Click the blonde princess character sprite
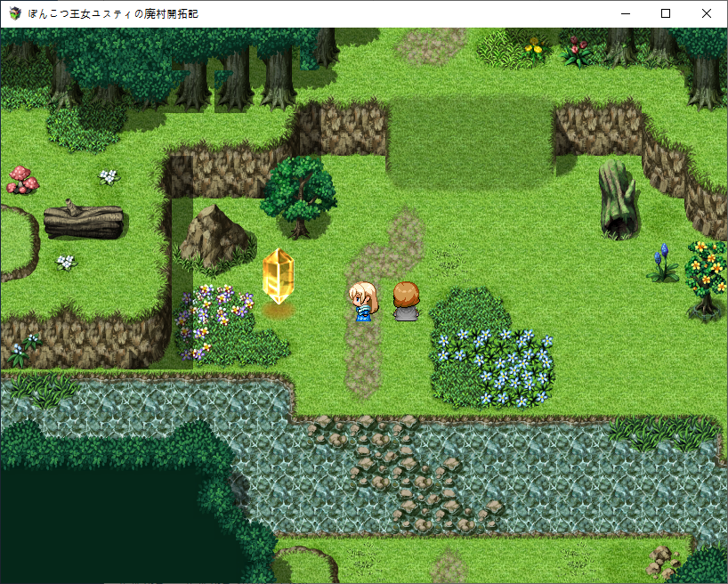This screenshot has width=728, height=584. point(363,301)
